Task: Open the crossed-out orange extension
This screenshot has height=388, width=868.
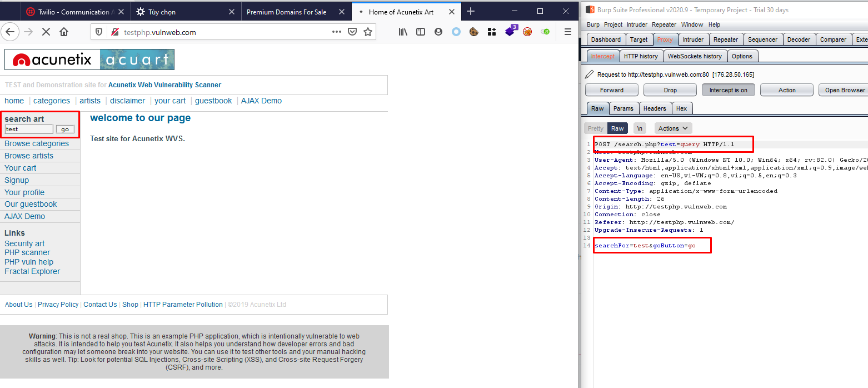Action: tap(527, 32)
